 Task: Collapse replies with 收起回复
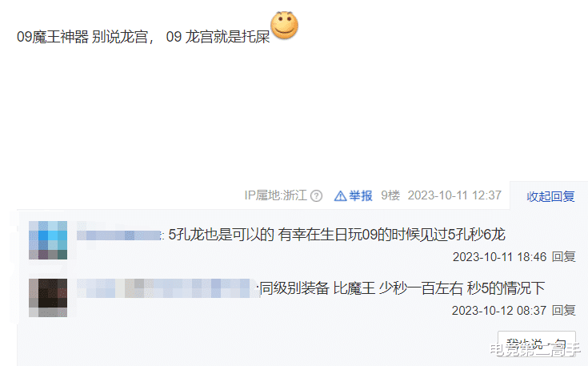pyautogui.click(x=550, y=196)
